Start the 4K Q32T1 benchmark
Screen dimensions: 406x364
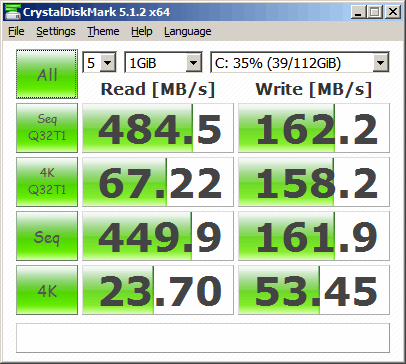[x=47, y=182]
